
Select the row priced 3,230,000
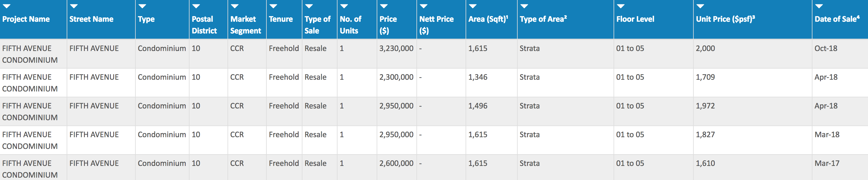click(x=434, y=54)
